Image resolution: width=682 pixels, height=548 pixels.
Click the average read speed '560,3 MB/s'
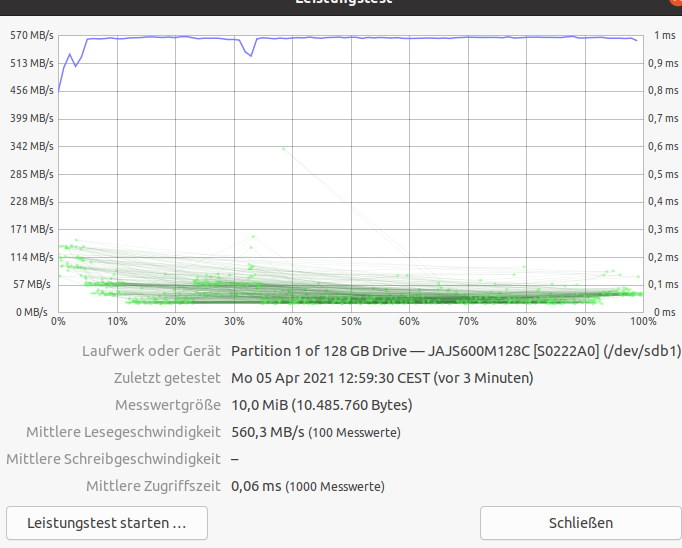[x=267, y=432]
